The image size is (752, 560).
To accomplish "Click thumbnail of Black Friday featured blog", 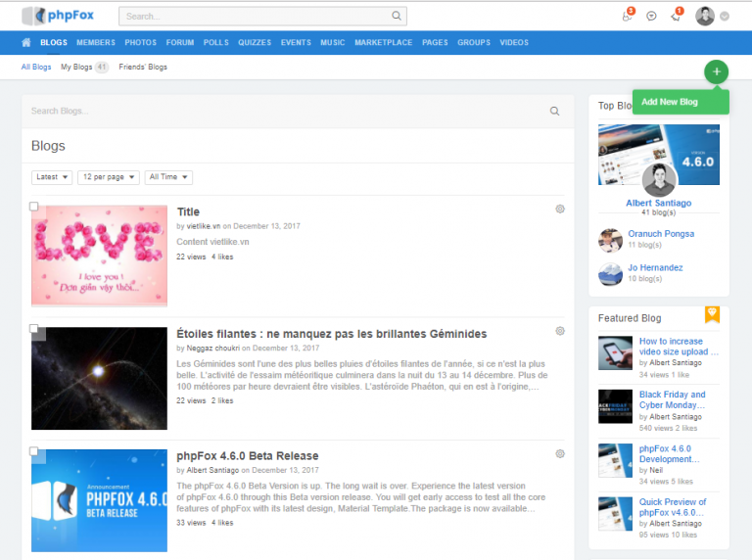I will point(615,406).
